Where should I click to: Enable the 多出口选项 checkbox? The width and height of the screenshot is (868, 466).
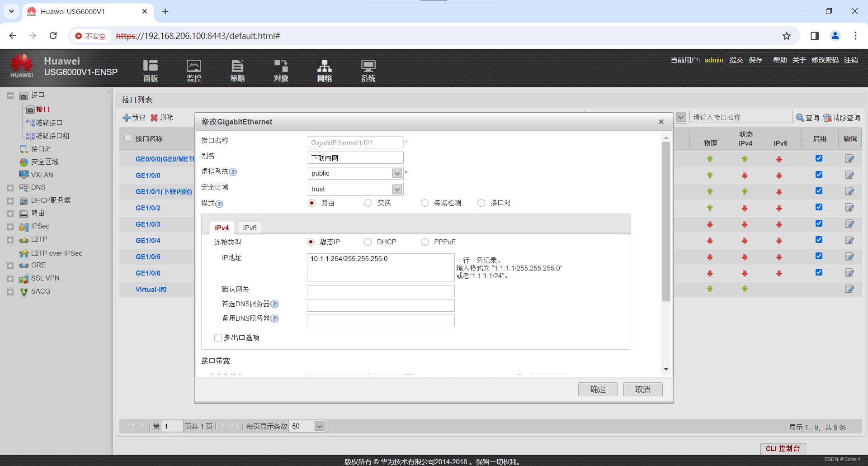pos(218,338)
